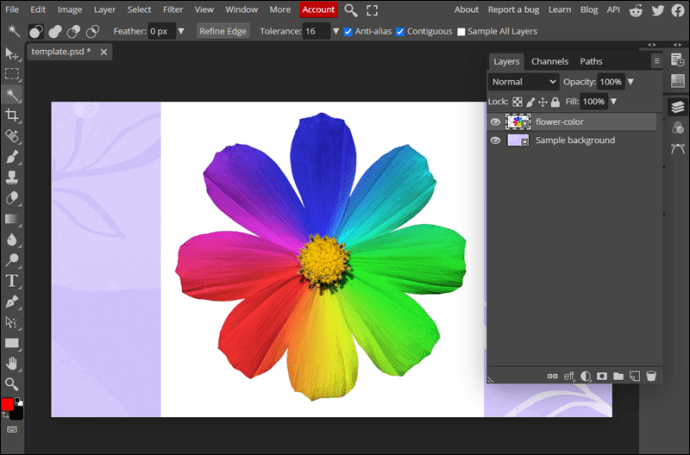Click the red Account button
Viewport: 690px width, 455px height.
click(318, 9)
